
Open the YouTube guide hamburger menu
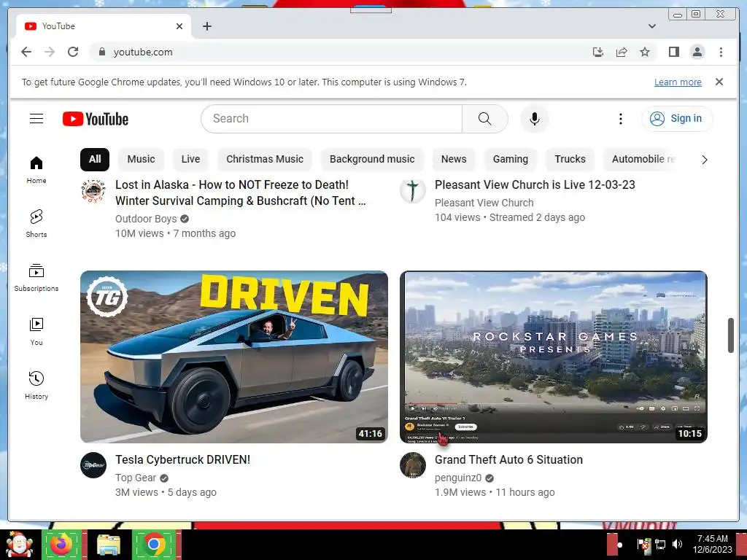pyautogui.click(x=36, y=119)
